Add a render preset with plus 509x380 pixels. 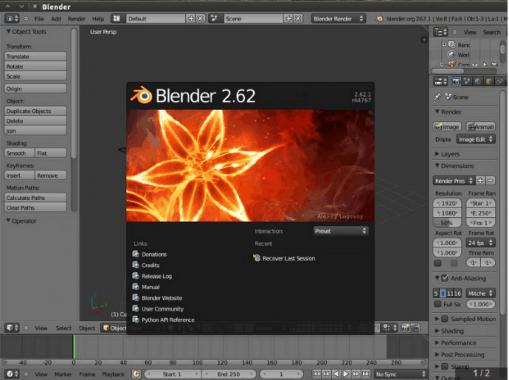(x=480, y=181)
